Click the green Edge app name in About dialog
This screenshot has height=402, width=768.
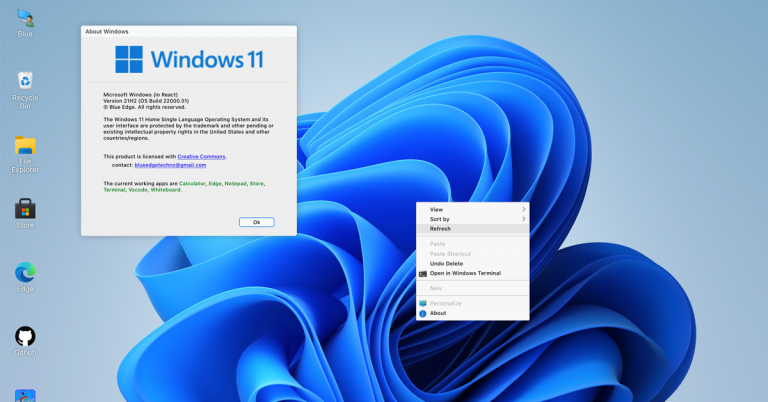(215, 184)
